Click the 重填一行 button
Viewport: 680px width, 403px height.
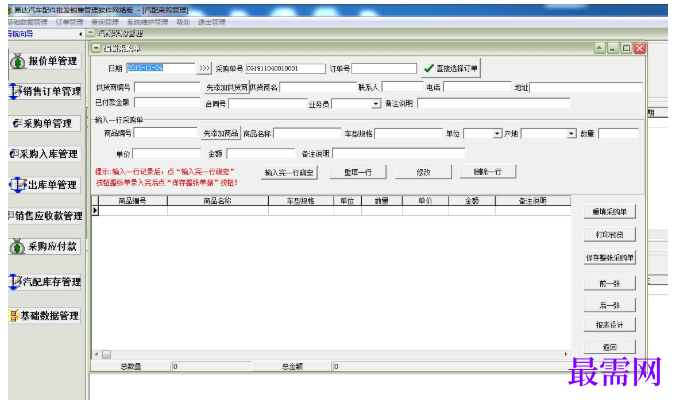[358, 172]
